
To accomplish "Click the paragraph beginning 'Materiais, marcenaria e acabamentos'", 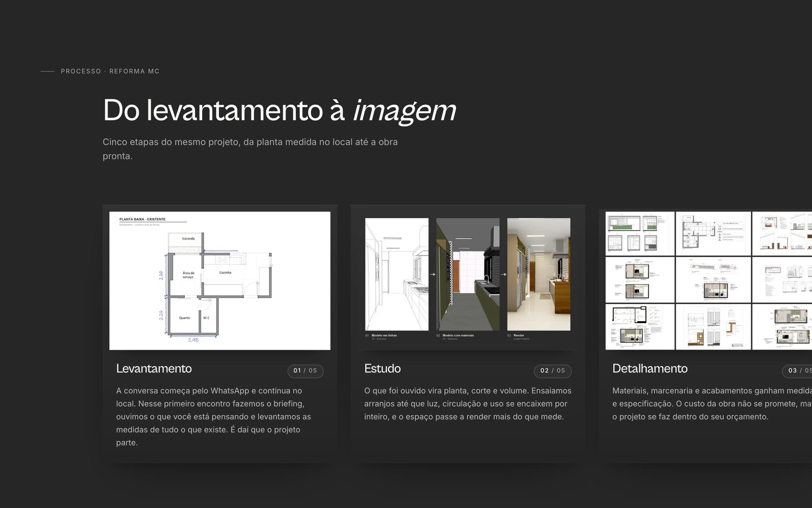I will [x=712, y=404].
